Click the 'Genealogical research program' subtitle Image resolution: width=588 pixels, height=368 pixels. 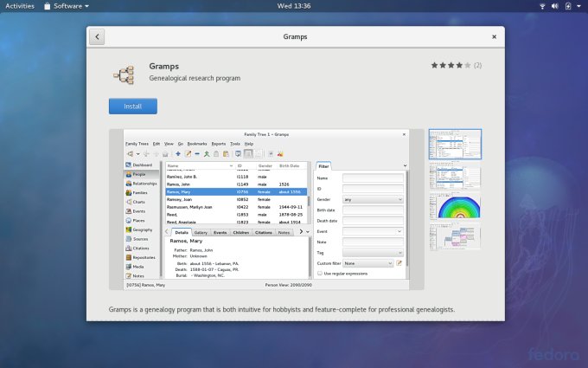click(195, 78)
